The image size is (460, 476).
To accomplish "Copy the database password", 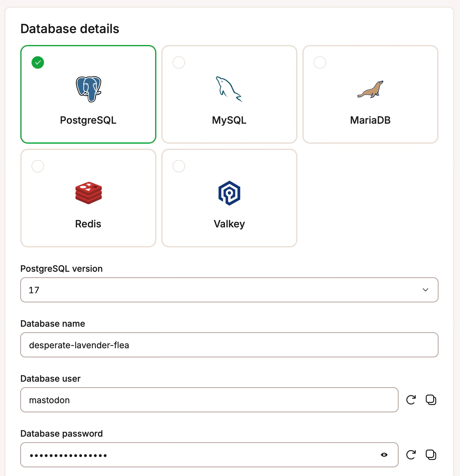I will [431, 455].
